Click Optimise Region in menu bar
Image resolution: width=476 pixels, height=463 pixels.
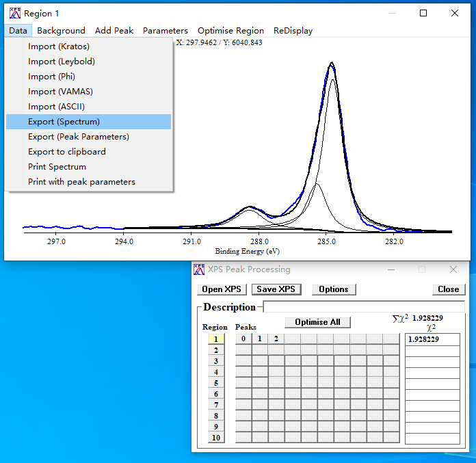(x=230, y=31)
